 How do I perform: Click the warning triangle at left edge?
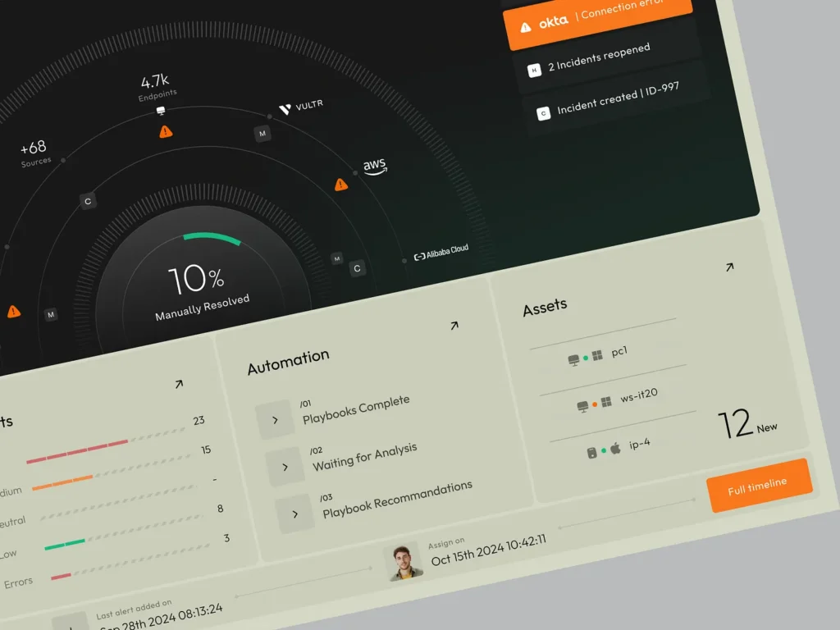pos(14,311)
